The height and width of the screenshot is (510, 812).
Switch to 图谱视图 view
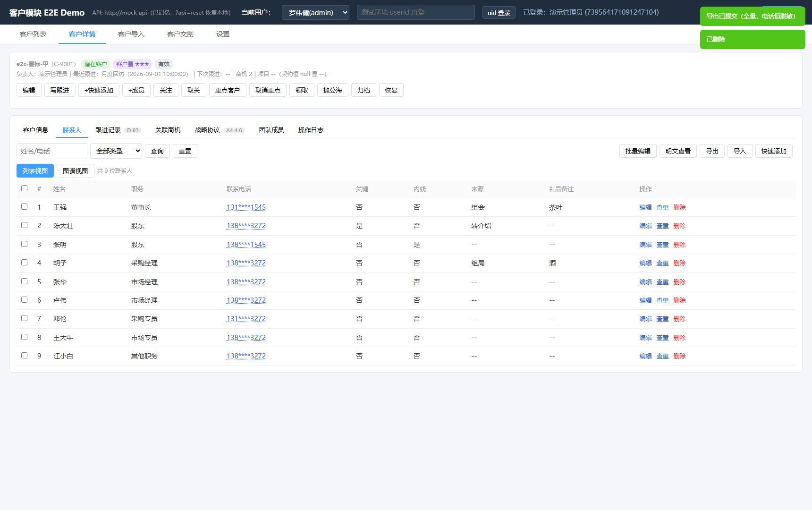coord(76,171)
